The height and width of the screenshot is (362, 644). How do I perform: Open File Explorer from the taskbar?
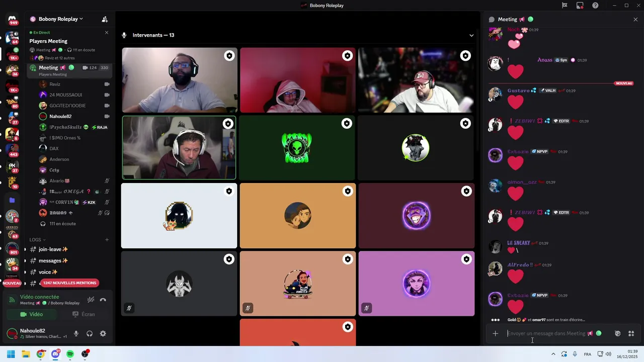(x=26, y=354)
